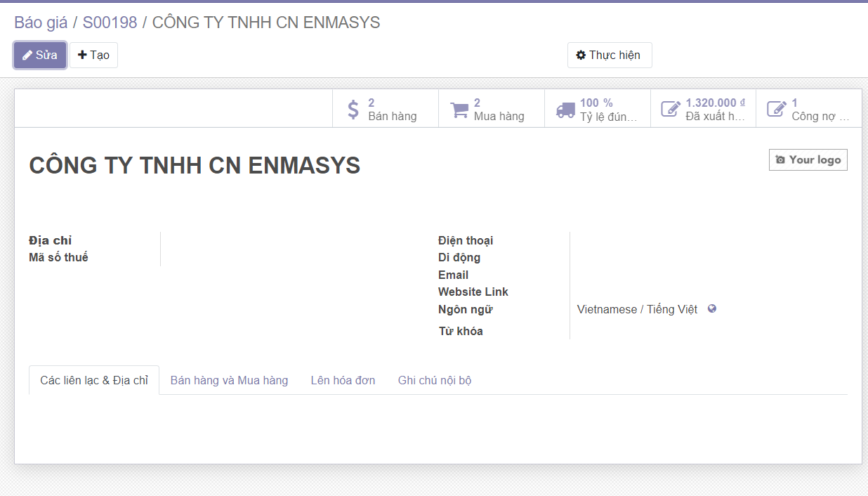Click the Công nợ edit icon
This screenshot has width=868, height=496.
point(777,110)
